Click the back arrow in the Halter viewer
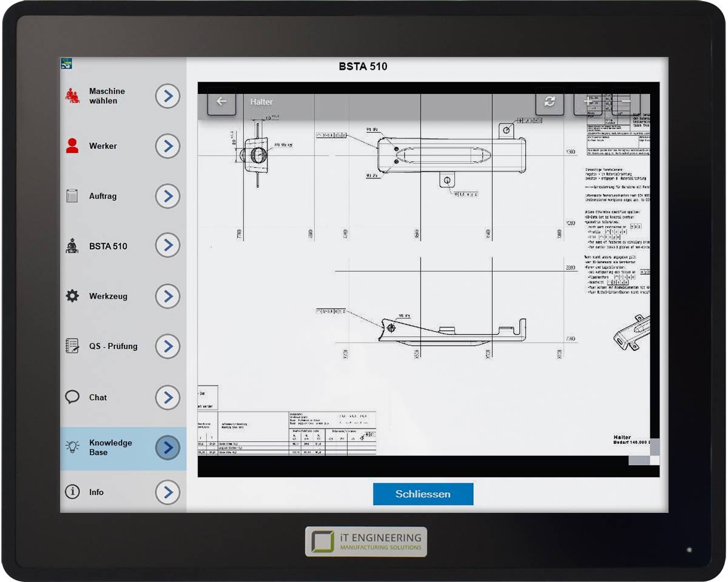728x582 pixels. pyautogui.click(x=221, y=102)
